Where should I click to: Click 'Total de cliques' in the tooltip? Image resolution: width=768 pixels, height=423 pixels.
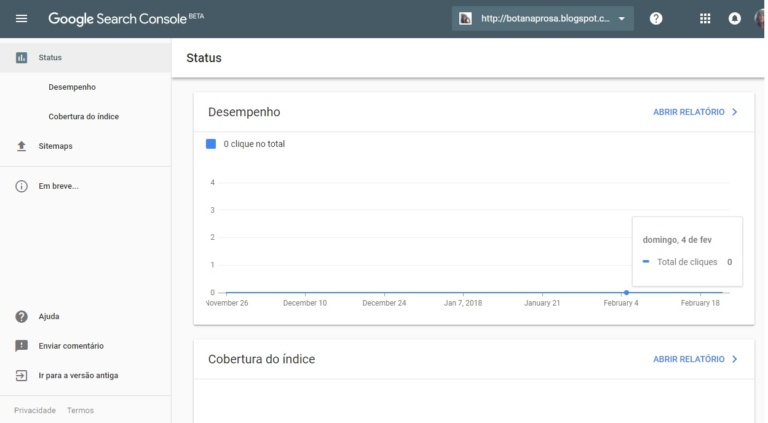tap(687, 262)
